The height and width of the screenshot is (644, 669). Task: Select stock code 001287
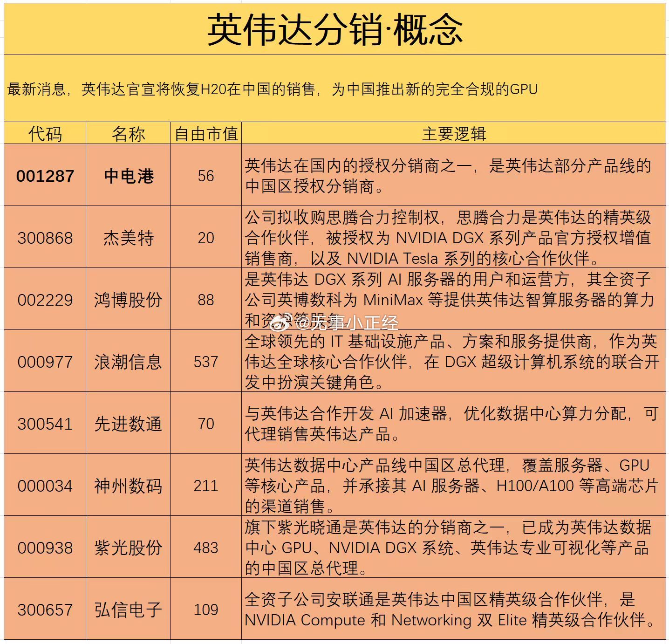(x=45, y=175)
